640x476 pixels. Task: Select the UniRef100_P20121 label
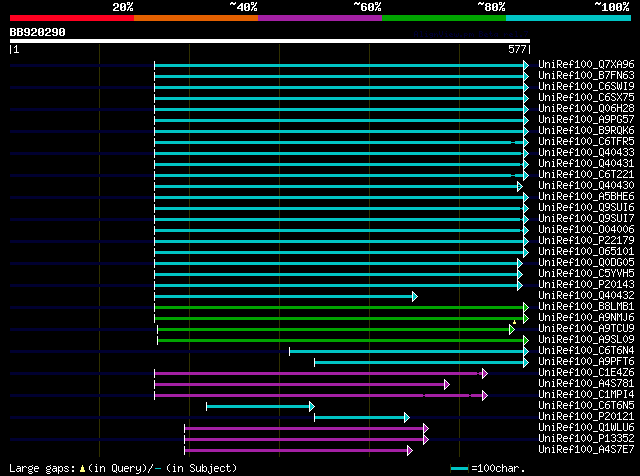pos(586,417)
